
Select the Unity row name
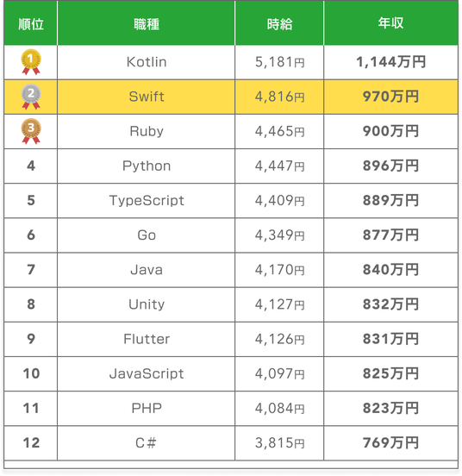point(147,304)
